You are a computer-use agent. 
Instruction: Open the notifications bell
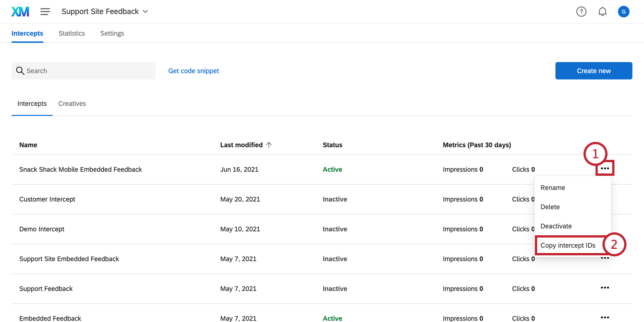[602, 12]
